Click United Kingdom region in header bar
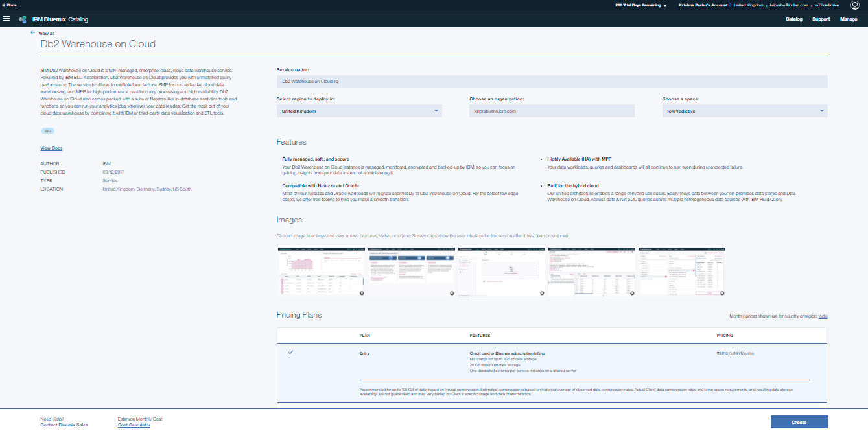The width and height of the screenshot is (868, 431). coord(749,5)
